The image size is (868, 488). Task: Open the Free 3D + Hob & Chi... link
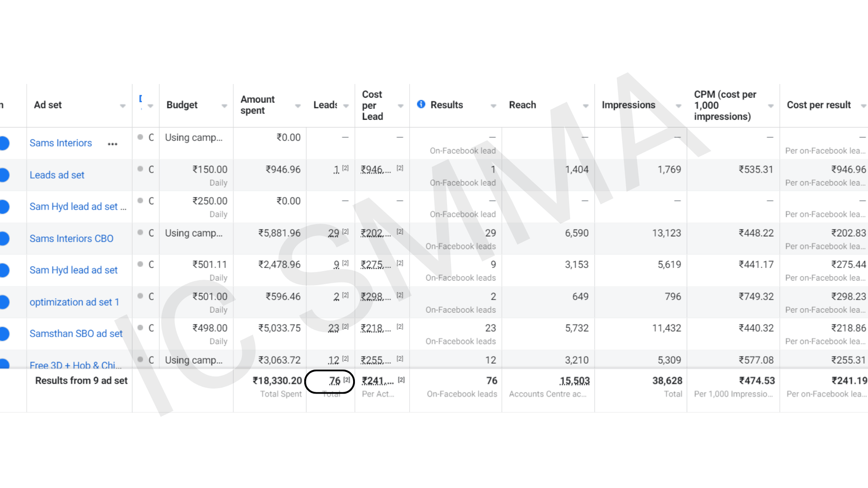tap(75, 365)
